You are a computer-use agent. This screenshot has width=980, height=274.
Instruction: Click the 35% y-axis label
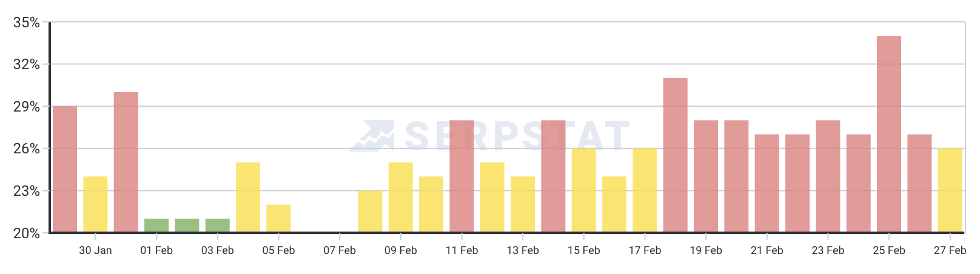click(x=26, y=23)
